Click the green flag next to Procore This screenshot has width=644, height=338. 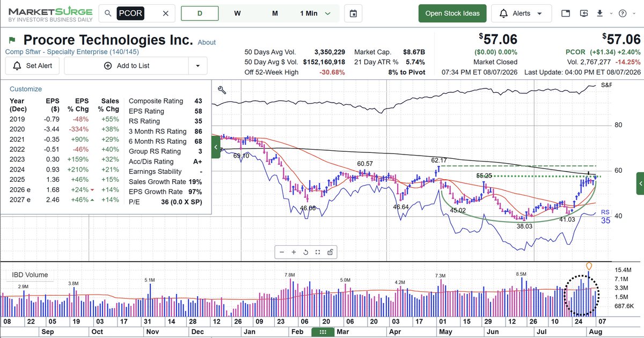[x=12, y=40]
